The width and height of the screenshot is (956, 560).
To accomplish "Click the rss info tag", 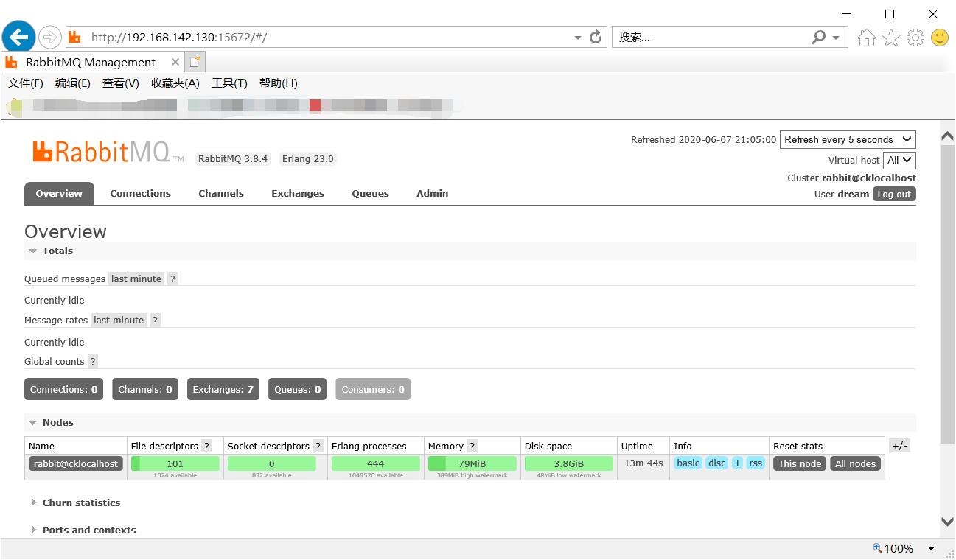I will 756,463.
